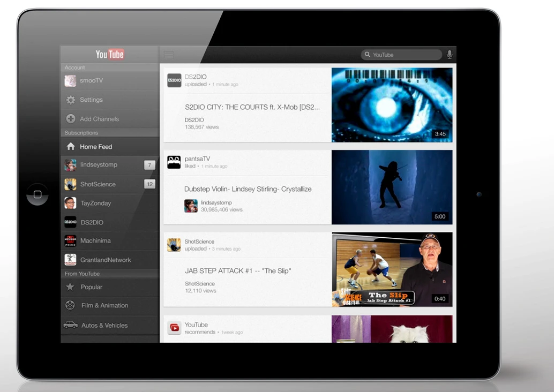The height and width of the screenshot is (392, 554).
Task: Tap the Popular star icon
Action: [x=70, y=287]
